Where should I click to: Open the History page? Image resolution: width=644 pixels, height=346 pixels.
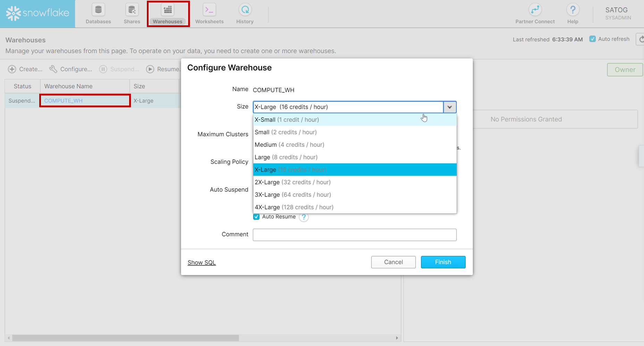tap(245, 14)
